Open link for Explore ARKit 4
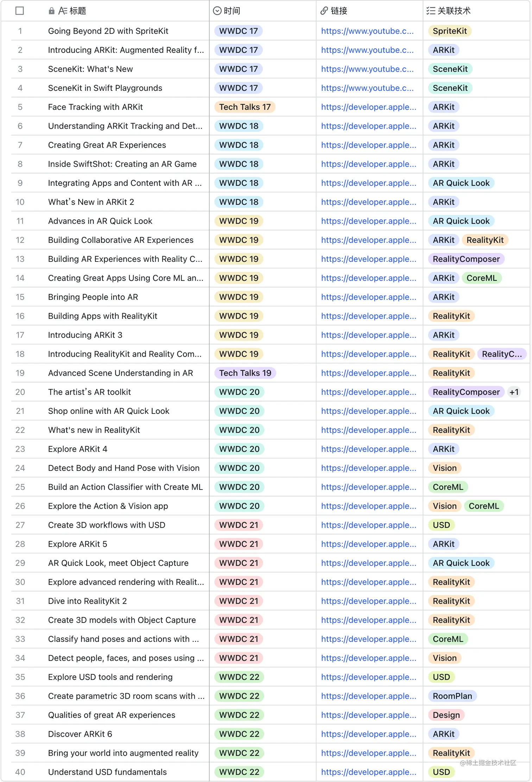The height and width of the screenshot is (782, 532). pos(369,449)
